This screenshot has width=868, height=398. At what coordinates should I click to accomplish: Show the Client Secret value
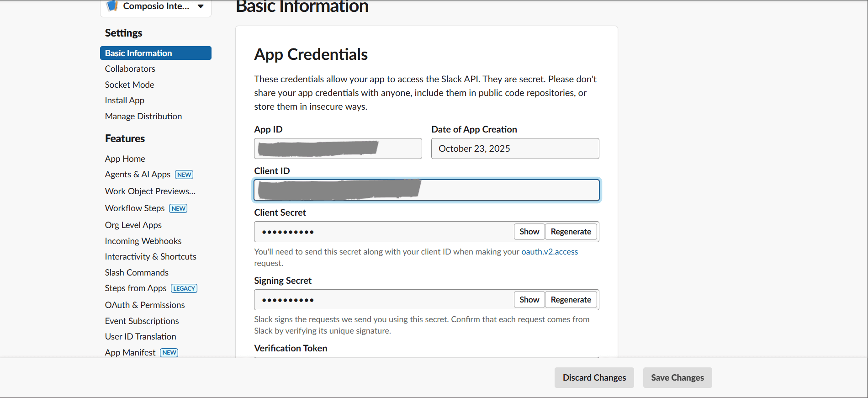(529, 232)
